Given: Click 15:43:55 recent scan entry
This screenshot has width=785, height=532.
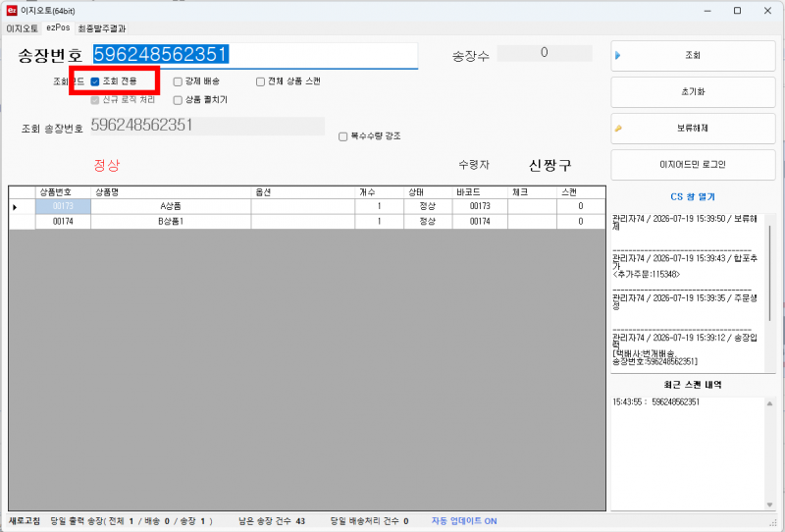Looking at the screenshot, I should pyautogui.click(x=655, y=402).
